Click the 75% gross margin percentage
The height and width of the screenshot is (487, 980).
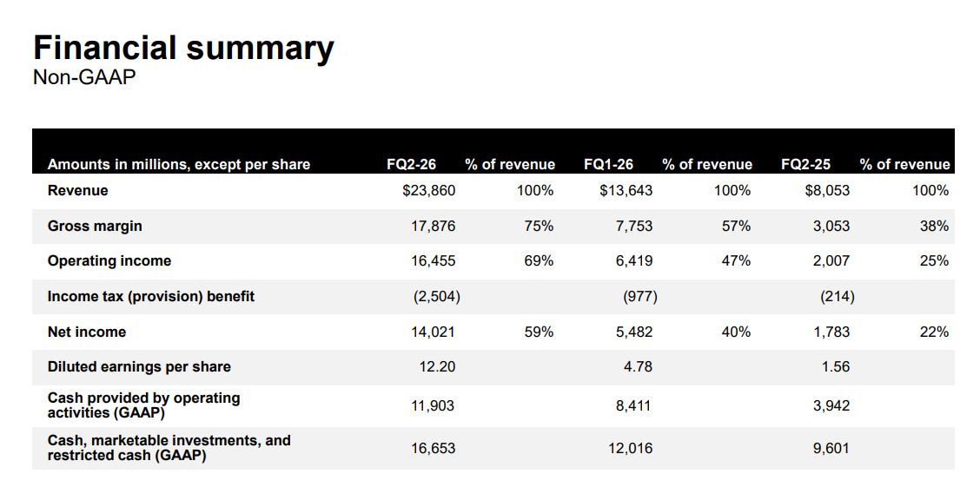pos(539,226)
